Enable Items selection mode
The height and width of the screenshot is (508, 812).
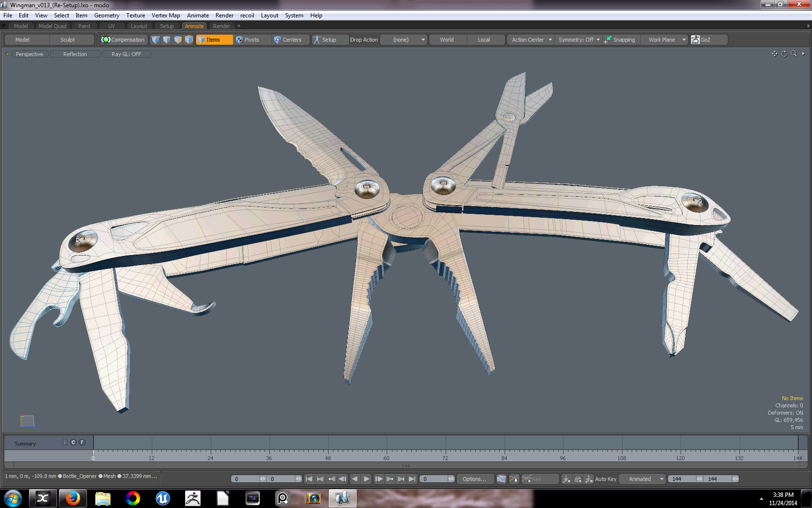[x=214, y=40]
